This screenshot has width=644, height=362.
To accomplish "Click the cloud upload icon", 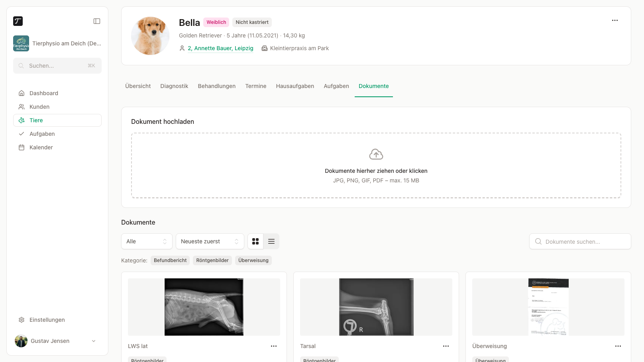I will point(376,154).
